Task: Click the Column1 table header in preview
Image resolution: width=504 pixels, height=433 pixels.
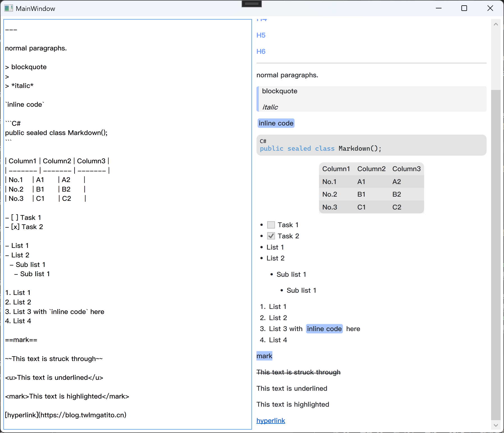Action: [x=336, y=169]
